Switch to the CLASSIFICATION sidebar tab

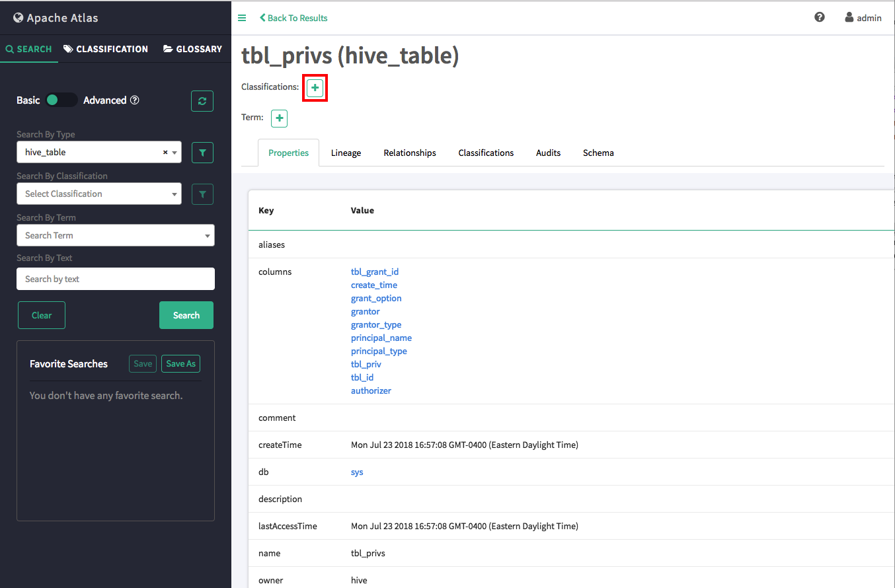(x=106, y=49)
